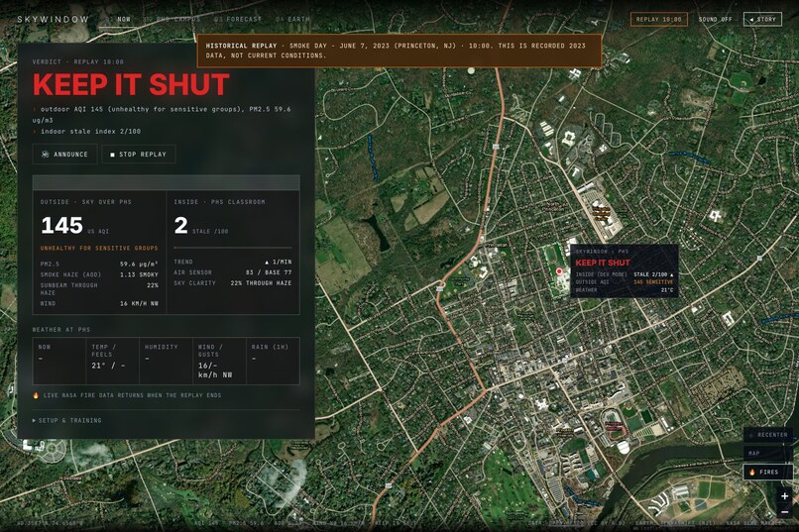Click the megaphone icon on ANNOUNCE
The height and width of the screenshot is (532, 799).
45,155
